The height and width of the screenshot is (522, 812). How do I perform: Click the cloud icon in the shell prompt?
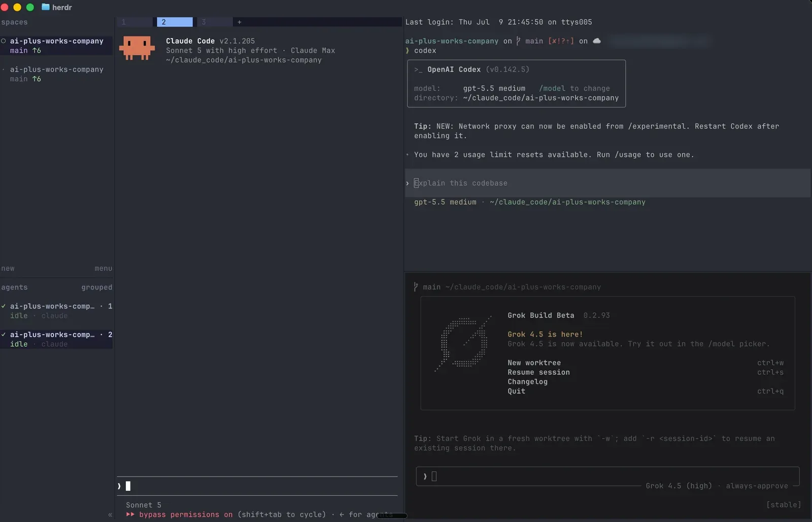pyautogui.click(x=597, y=41)
